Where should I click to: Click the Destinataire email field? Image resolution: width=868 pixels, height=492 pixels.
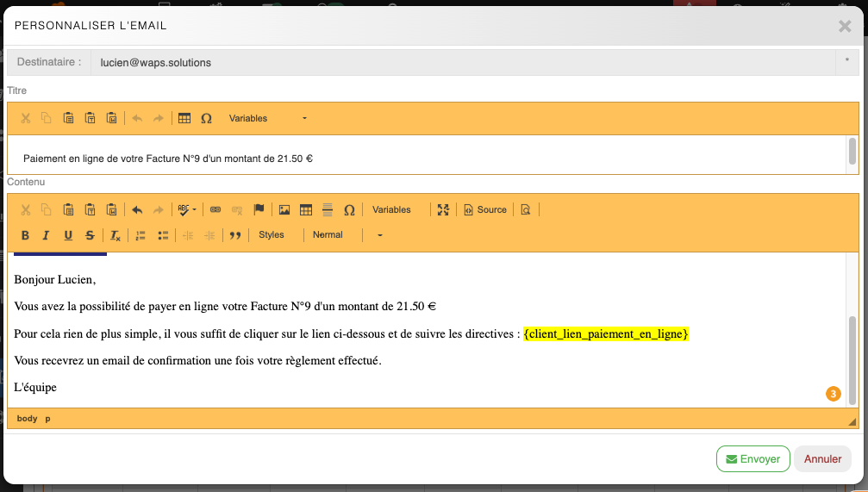pyautogui.click(x=461, y=62)
